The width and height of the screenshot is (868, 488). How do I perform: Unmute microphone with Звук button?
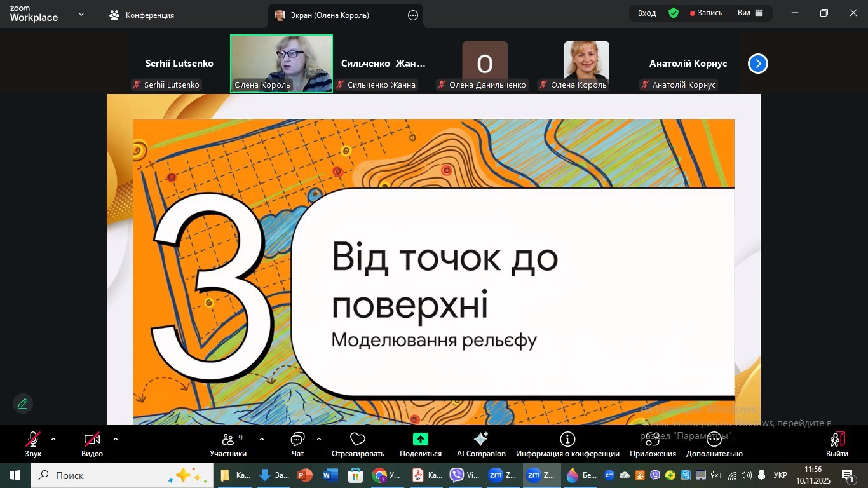(x=33, y=444)
